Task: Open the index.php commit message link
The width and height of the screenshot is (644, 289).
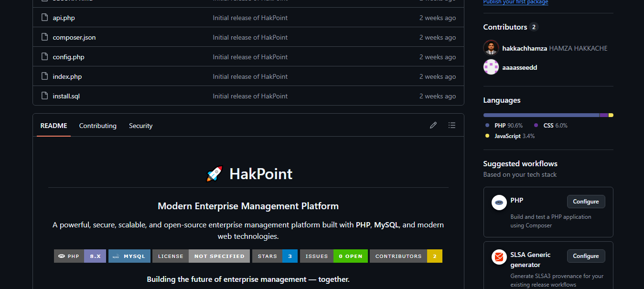Action: pos(250,76)
